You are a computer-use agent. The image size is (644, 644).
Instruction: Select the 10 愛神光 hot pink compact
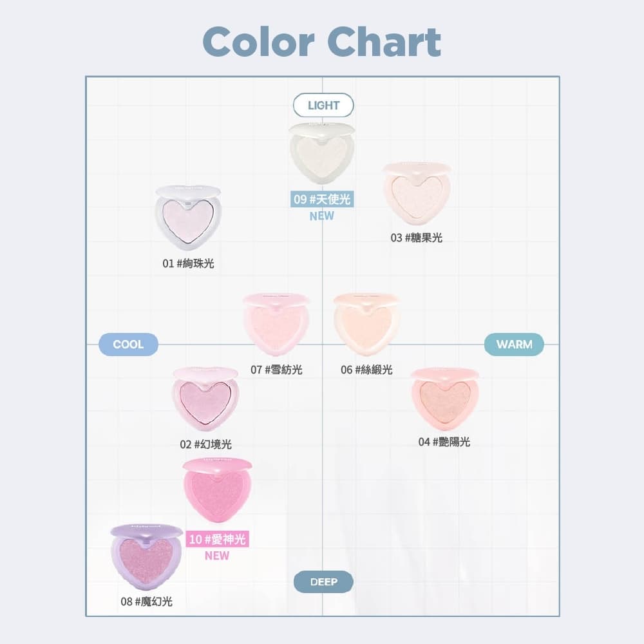point(217,490)
